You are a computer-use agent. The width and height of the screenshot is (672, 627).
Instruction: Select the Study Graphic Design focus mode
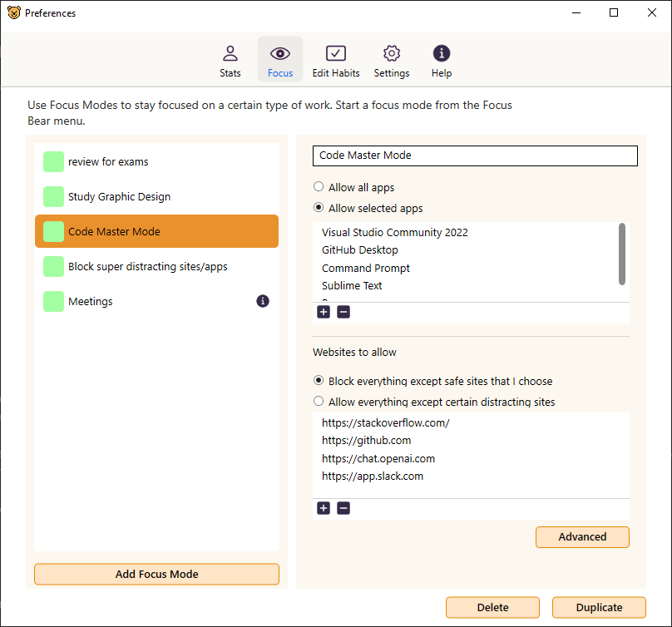coord(157,197)
